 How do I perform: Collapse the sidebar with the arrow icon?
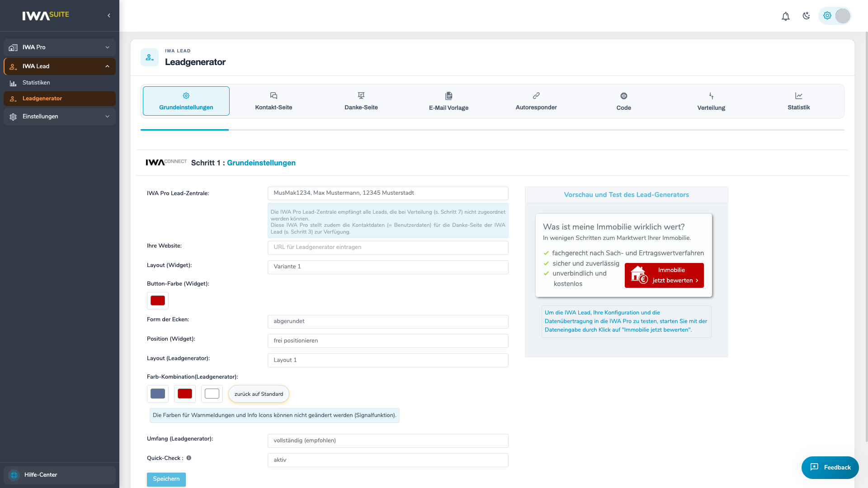pyautogui.click(x=109, y=15)
